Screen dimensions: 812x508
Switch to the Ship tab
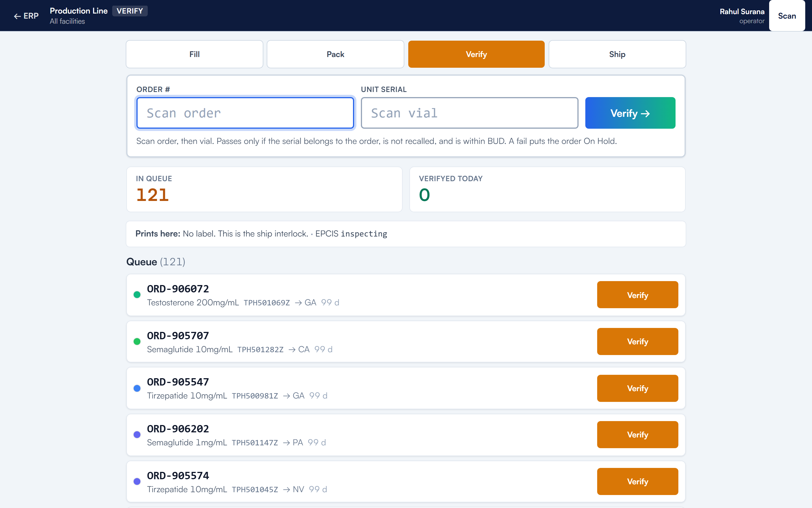tap(617, 54)
